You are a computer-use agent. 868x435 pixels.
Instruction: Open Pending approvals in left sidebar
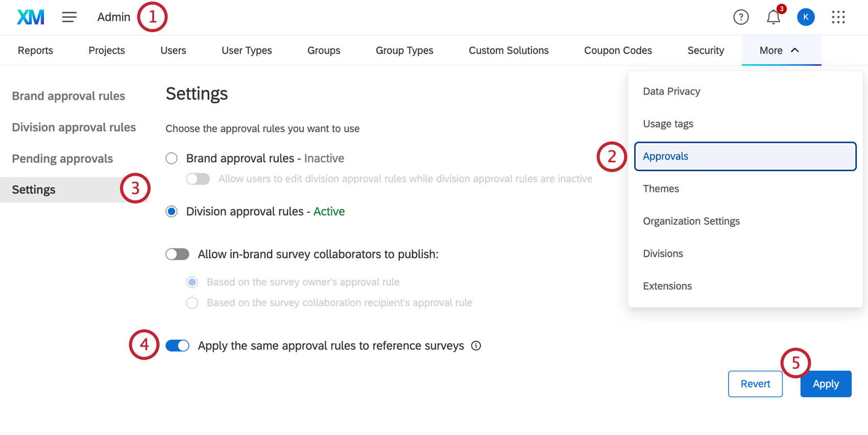coord(62,159)
